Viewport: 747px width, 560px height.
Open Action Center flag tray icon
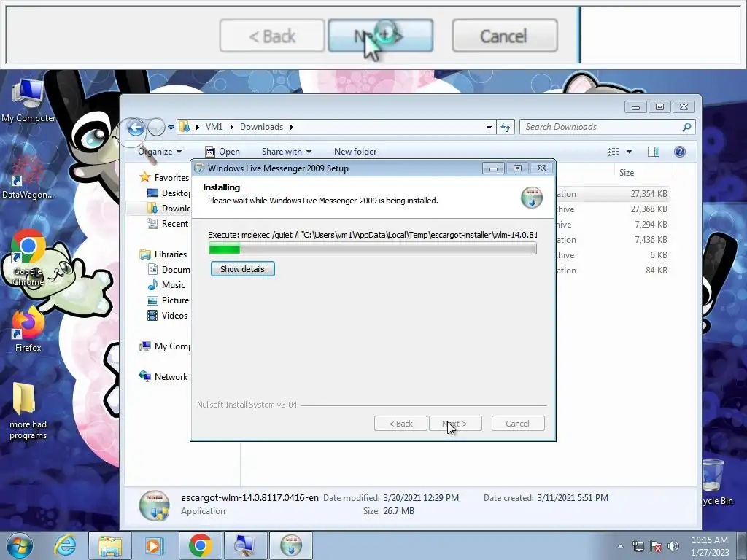tap(656, 546)
